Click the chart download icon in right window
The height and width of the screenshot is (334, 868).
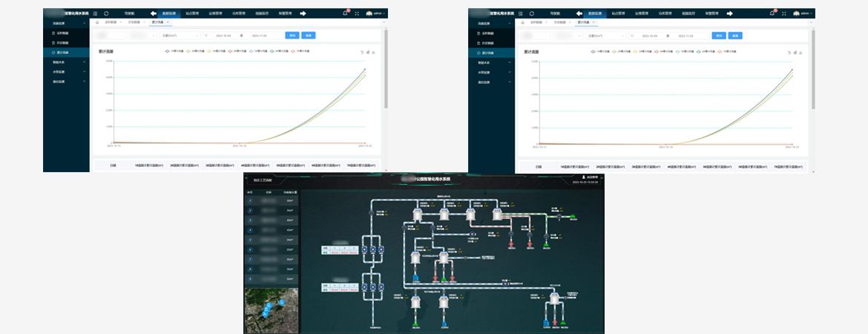pyautogui.click(x=800, y=53)
